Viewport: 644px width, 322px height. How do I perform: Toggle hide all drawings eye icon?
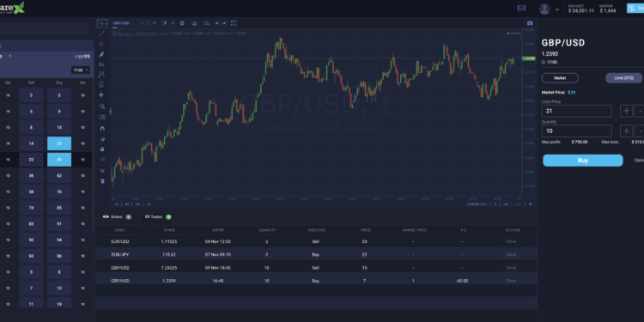tap(102, 160)
